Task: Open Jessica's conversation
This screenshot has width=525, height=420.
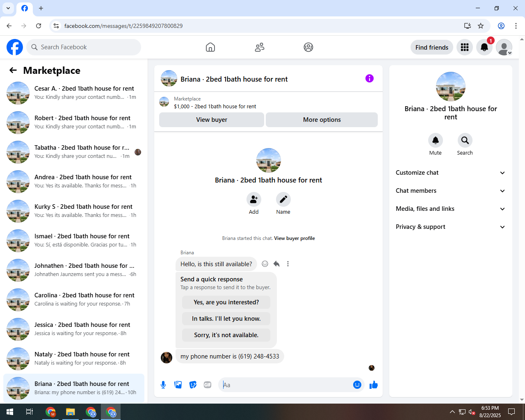Action: click(74, 329)
